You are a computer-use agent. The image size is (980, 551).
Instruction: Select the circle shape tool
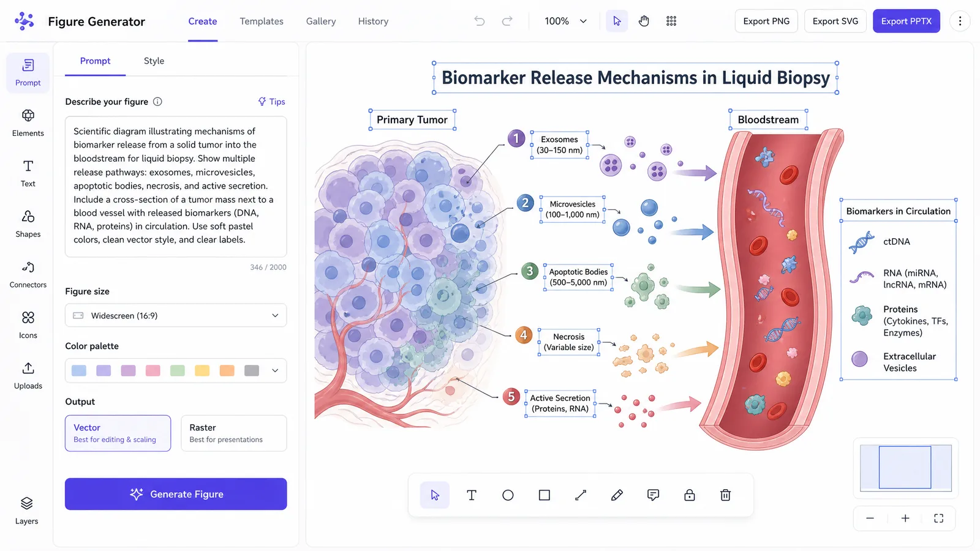(x=508, y=495)
